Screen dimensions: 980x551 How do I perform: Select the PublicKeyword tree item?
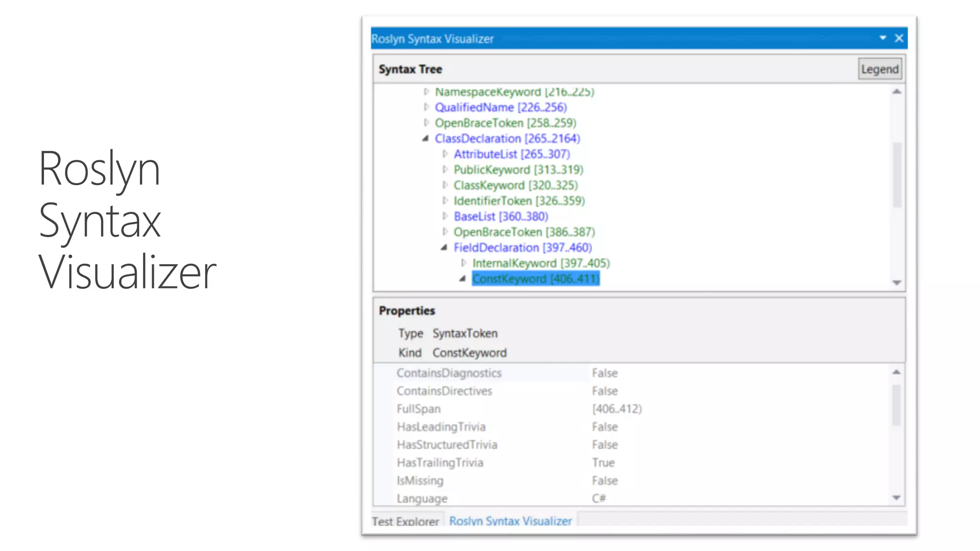(518, 170)
